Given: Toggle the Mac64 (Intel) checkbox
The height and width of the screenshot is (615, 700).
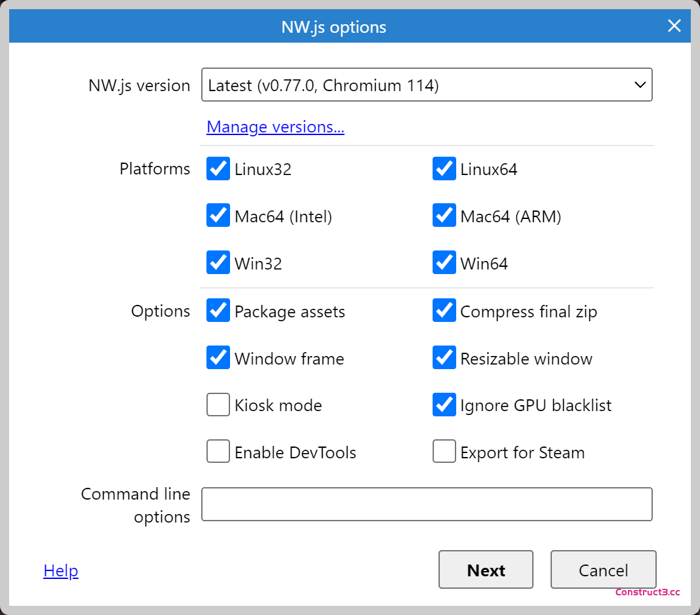Looking at the screenshot, I should [218, 216].
